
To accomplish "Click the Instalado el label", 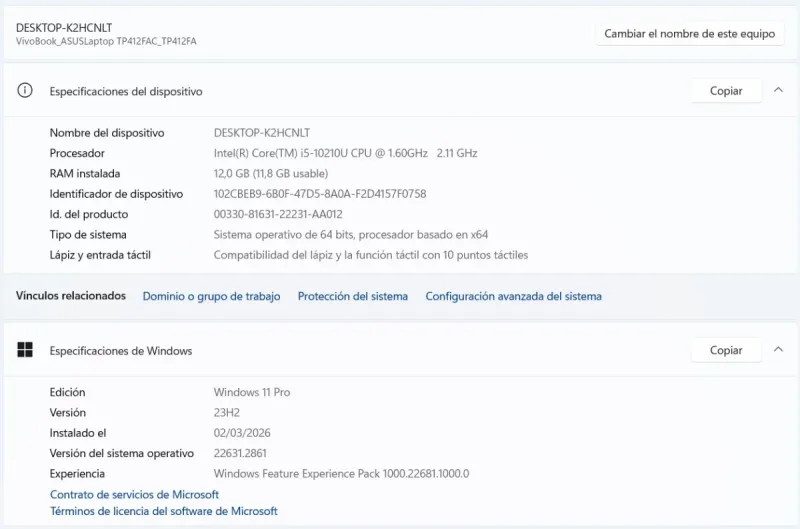I will click(78, 433).
